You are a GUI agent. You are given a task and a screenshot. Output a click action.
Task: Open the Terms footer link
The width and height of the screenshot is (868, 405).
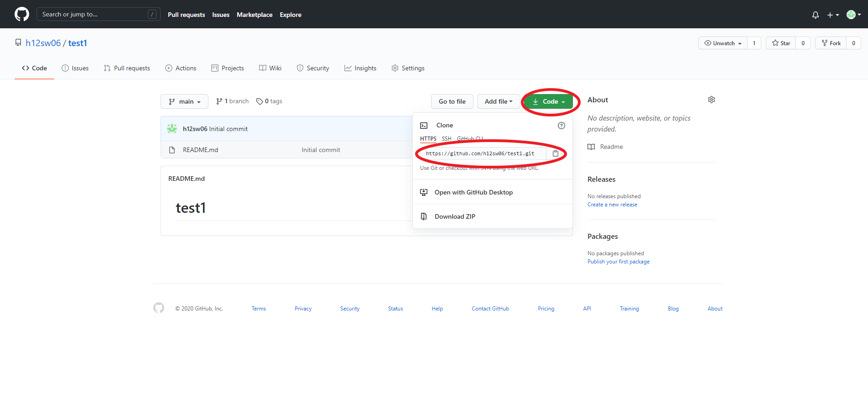[x=259, y=309]
